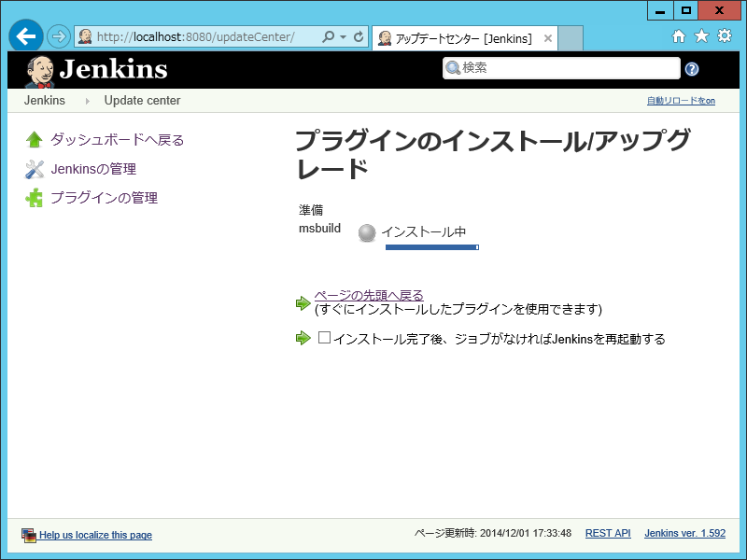The image size is (747, 560).
Task: Close the アップデートセンター tab
Action: (548, 38)
